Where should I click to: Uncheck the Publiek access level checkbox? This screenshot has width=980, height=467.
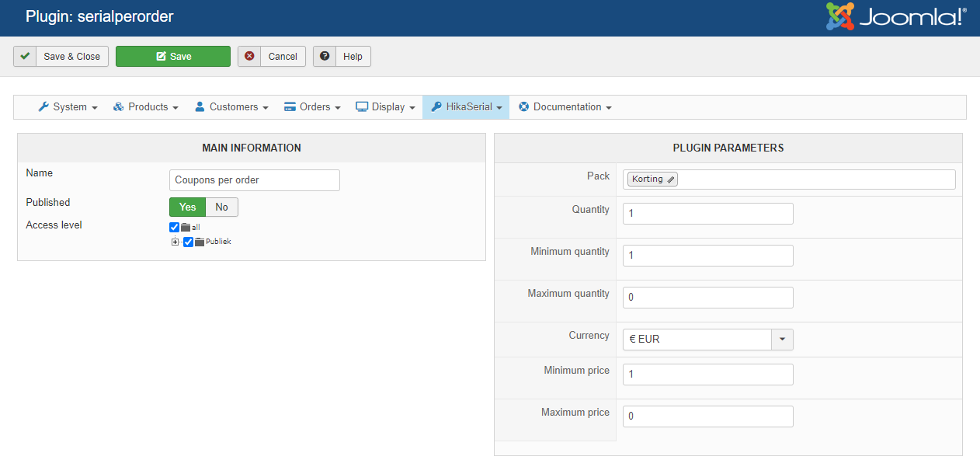coord(188,242)
